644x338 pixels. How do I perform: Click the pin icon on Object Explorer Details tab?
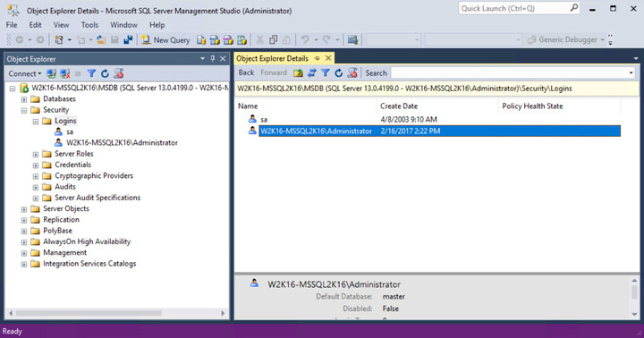click(317, 58)
